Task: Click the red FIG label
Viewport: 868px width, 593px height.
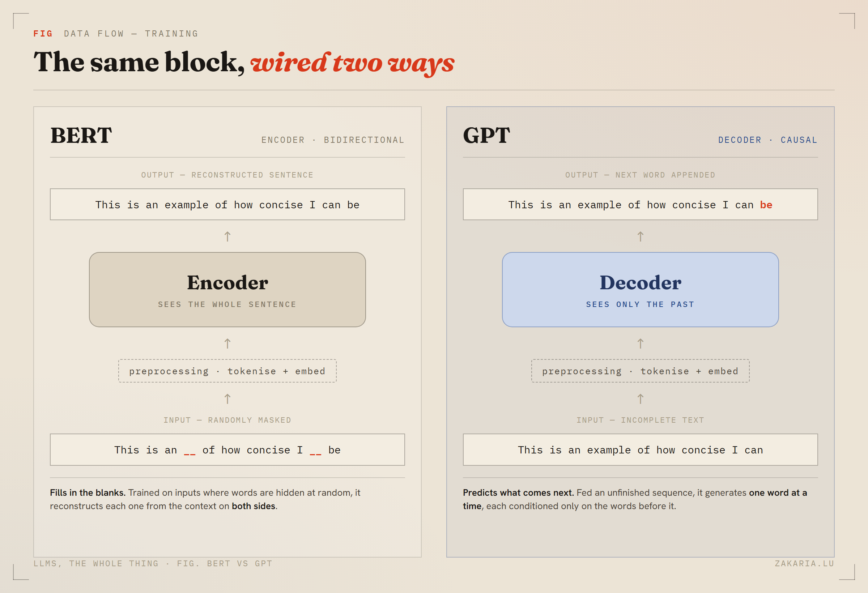Action: click(43, 34)
